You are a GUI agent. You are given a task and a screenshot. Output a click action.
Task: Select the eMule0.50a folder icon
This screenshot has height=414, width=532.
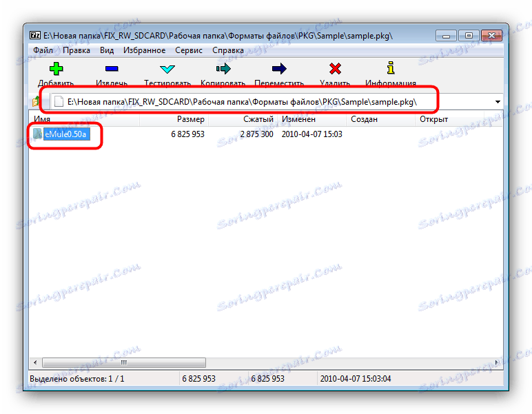(37, 134)
